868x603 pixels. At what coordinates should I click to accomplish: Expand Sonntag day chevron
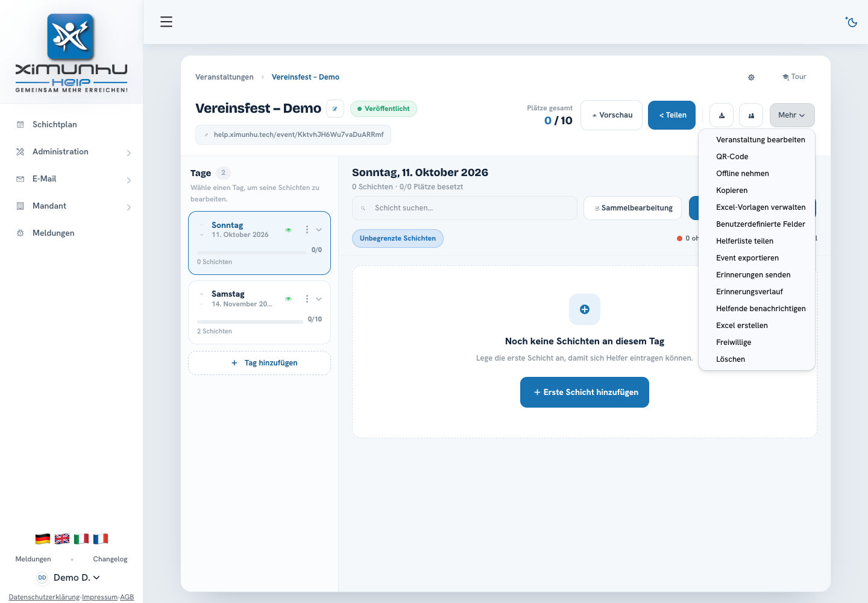click(319, 230)
